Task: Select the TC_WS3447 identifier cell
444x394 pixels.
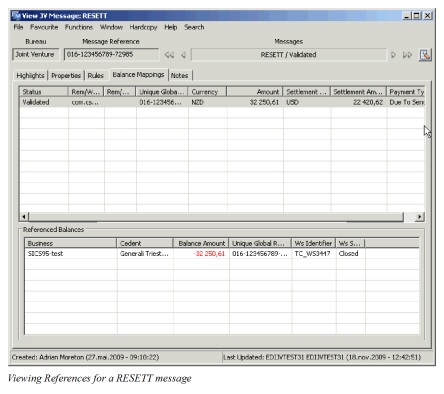Action: pos(314,254)
